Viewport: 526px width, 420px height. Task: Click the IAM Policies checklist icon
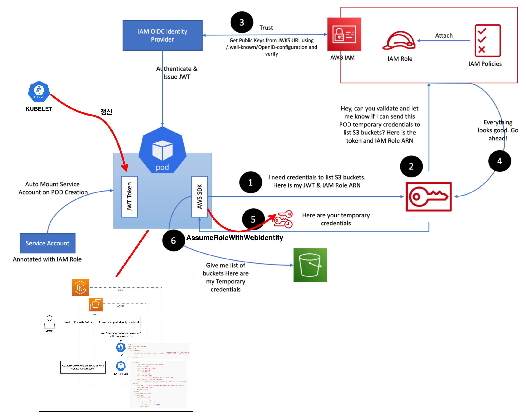click(x=487, y=41)
